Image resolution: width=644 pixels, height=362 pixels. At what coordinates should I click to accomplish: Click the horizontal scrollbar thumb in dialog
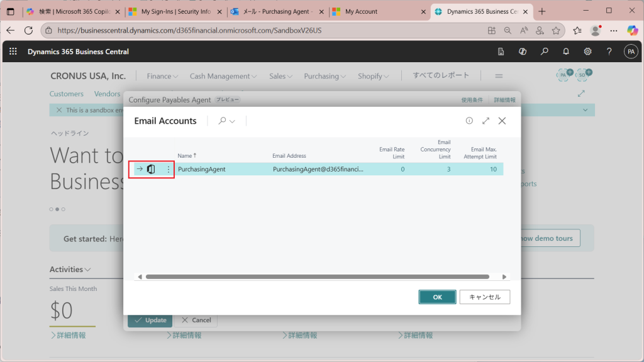click(x=318, y=277)
